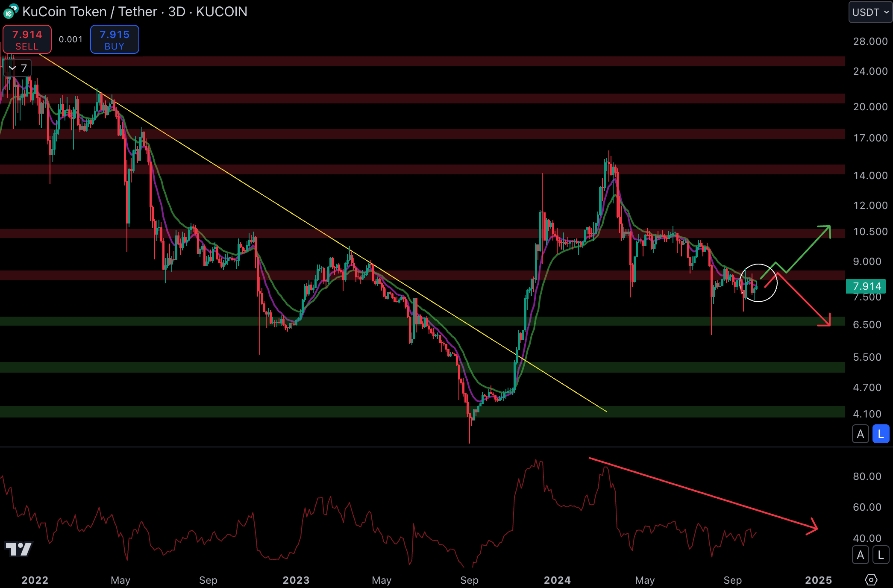
Task: Click the 2024 label on time axis
Action: [x=557, y=580]
